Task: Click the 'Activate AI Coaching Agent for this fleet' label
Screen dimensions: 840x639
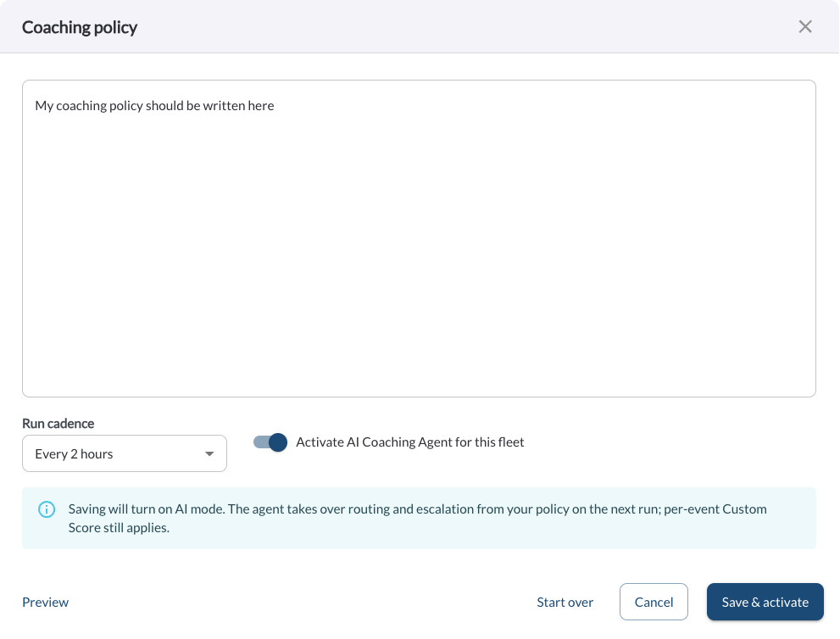Action: click(409, 442)
